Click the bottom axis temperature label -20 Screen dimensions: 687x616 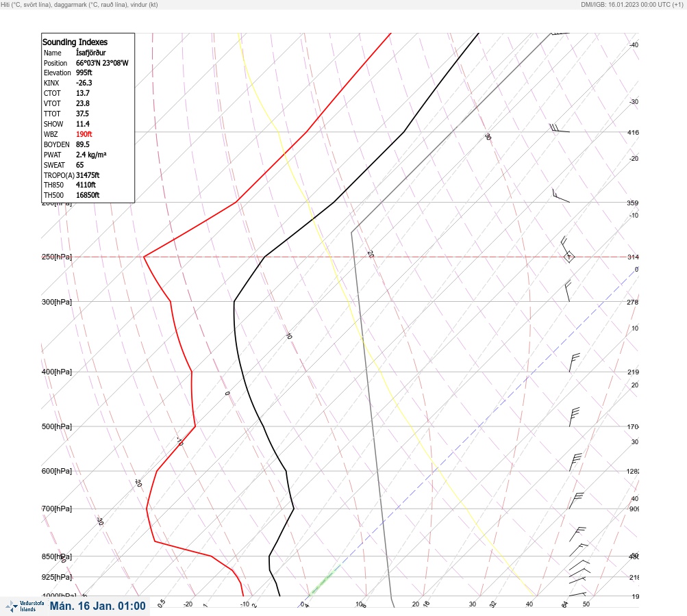[188, 604]
